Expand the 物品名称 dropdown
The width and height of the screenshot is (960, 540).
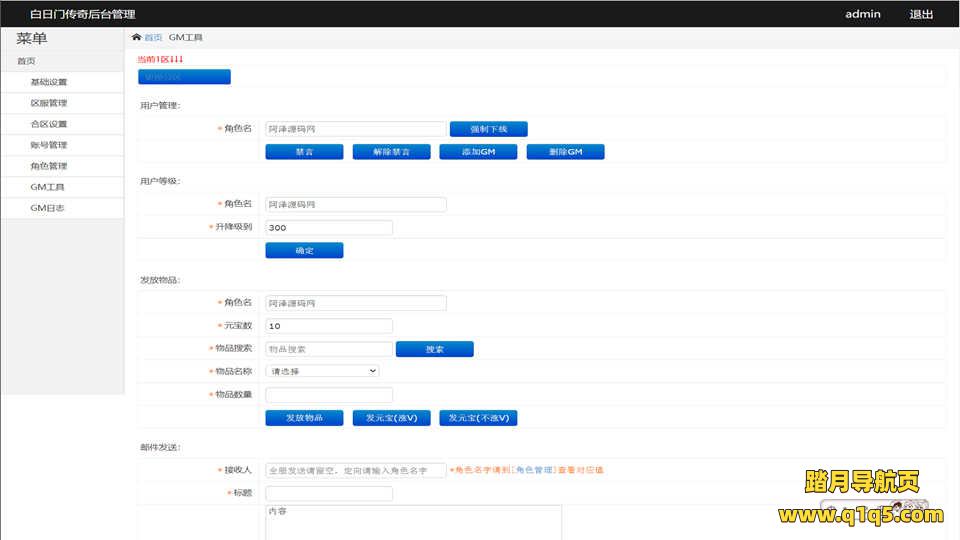322,371
